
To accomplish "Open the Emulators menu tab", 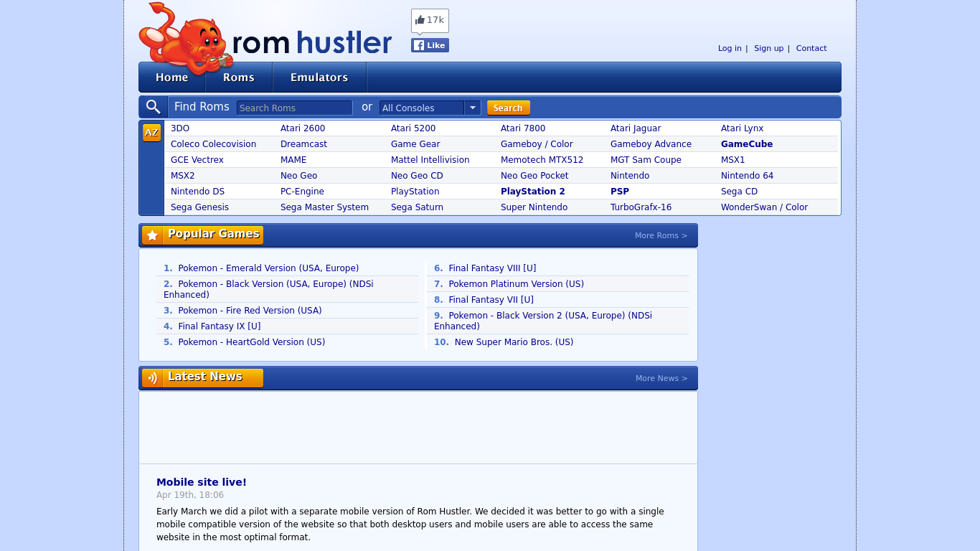I will click(319, 77).
